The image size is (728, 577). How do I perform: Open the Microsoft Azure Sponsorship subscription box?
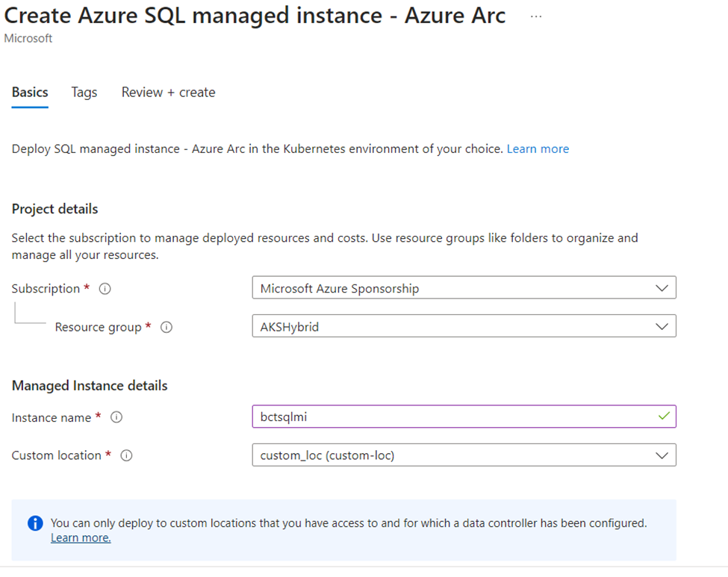[464, 288]
